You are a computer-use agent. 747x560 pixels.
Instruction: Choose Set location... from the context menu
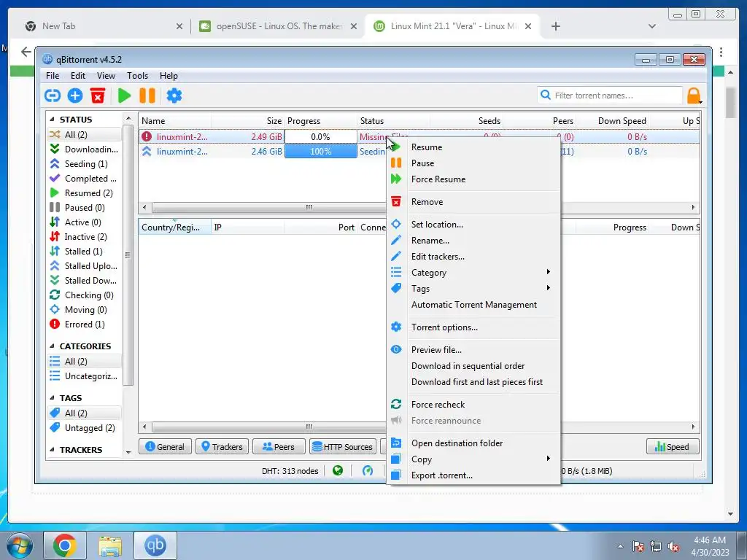pyautogui.click(x=473, y=225)
